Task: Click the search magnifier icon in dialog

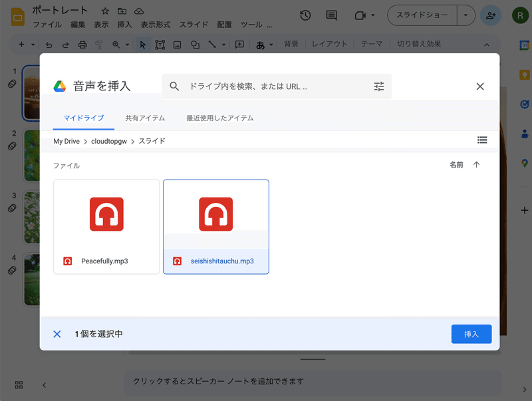Action: (x=174, y=86)
